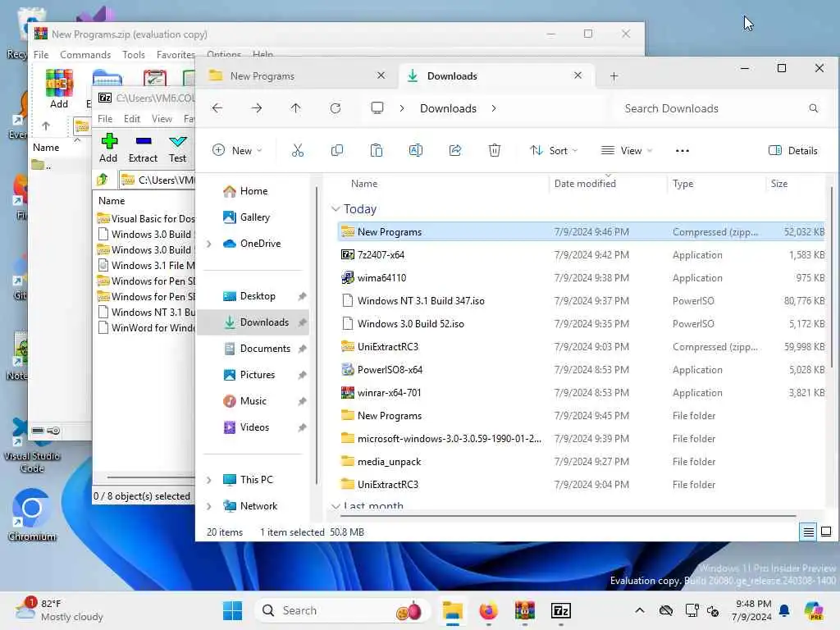The height and width of the screenshot is (630, 840).
Task: Select Home in the navigation pane
Action: pyautogui.click(x=253, y=191)
